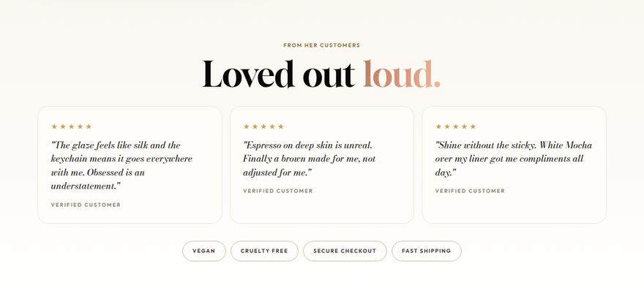Click VERIFIED CUSTOMER under the Espresso review
Screen dimensions: 644x302
click(x=278, y=191)
